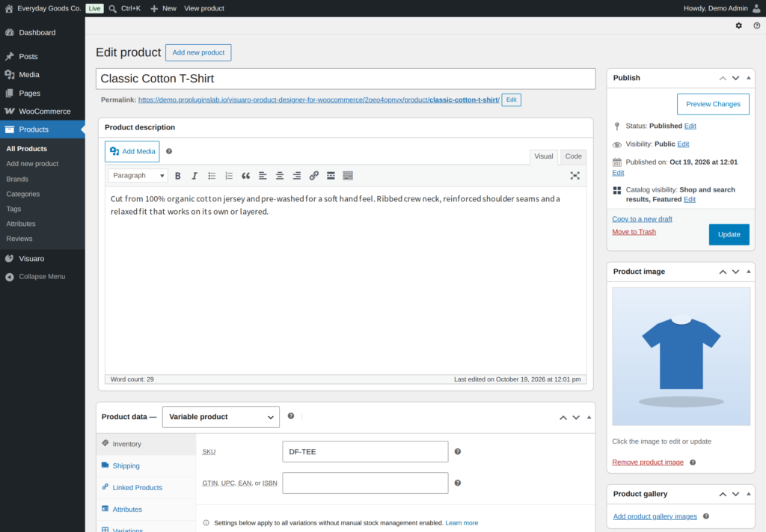Open the help icon at top right
The image size is (766, 532).
click(x=757, y=25)
